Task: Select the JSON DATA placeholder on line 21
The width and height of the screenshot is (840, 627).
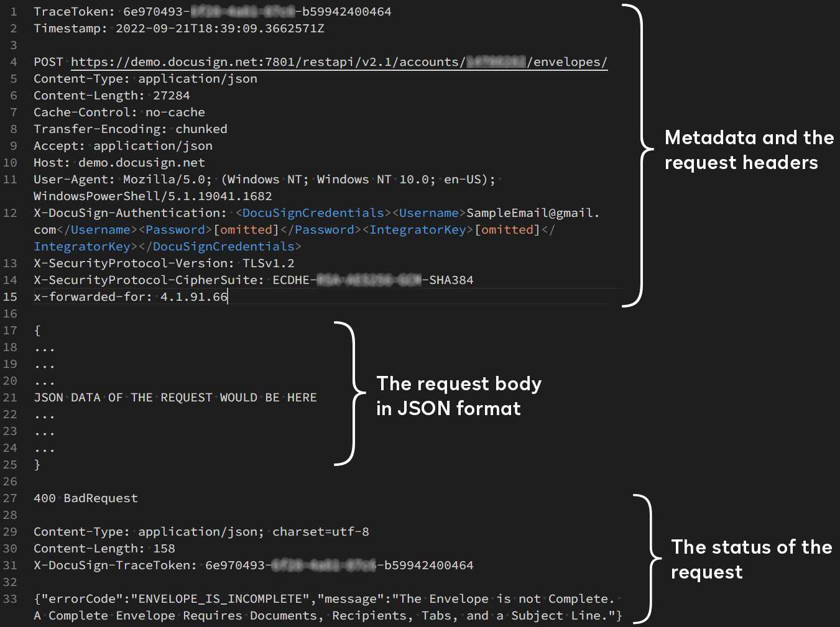Action: [x=175, y=397]
